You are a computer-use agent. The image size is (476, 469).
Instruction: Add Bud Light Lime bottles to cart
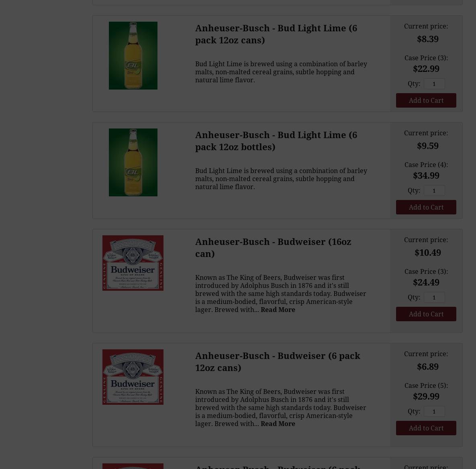click(426, 207)
